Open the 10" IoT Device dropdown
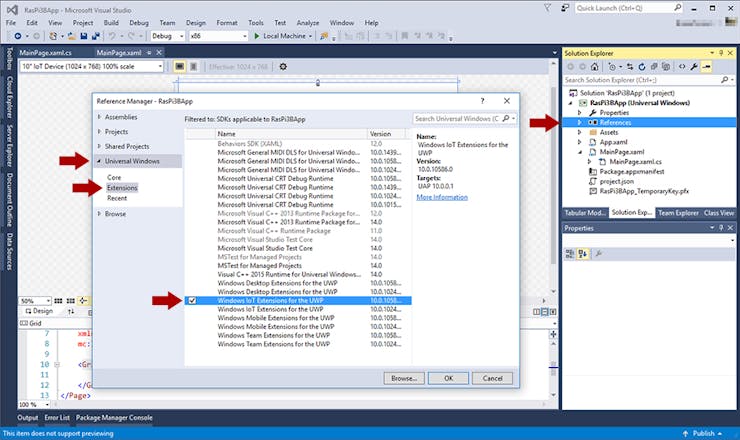Viewport: 740px width, 440px height. pyautogui.click(x=92, y=67)
